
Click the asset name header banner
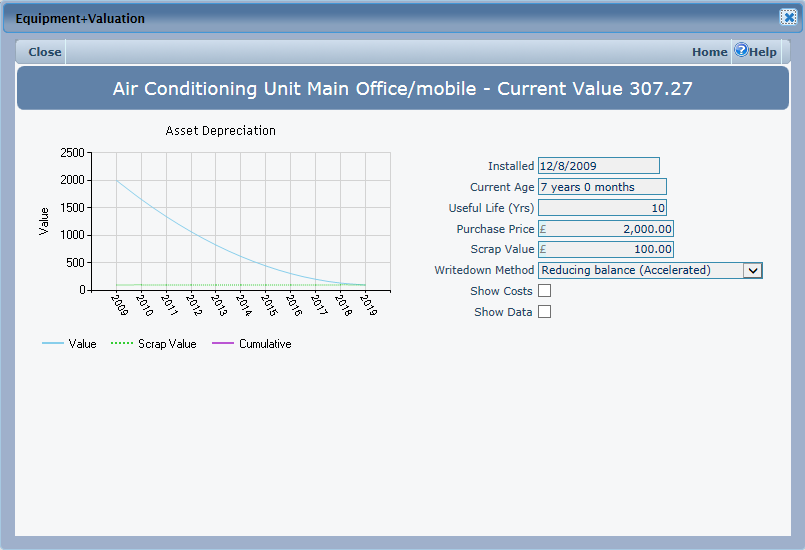tap(402, 89)
